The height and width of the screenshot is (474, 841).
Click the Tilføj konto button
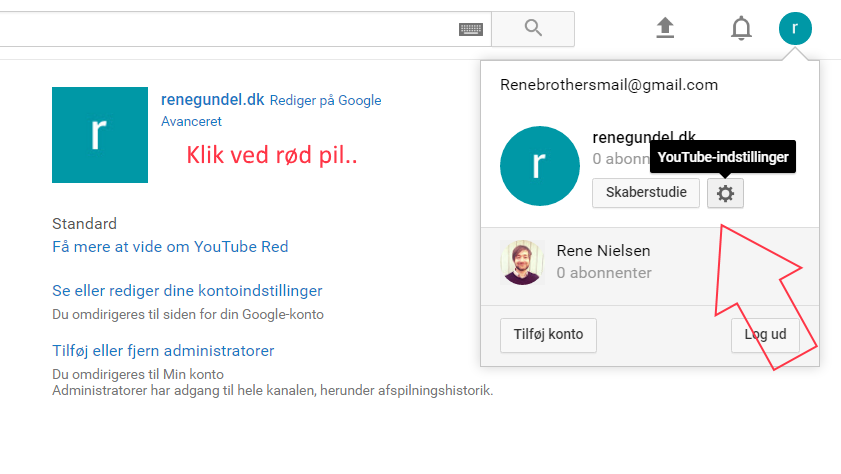click(x=548, y=335)
